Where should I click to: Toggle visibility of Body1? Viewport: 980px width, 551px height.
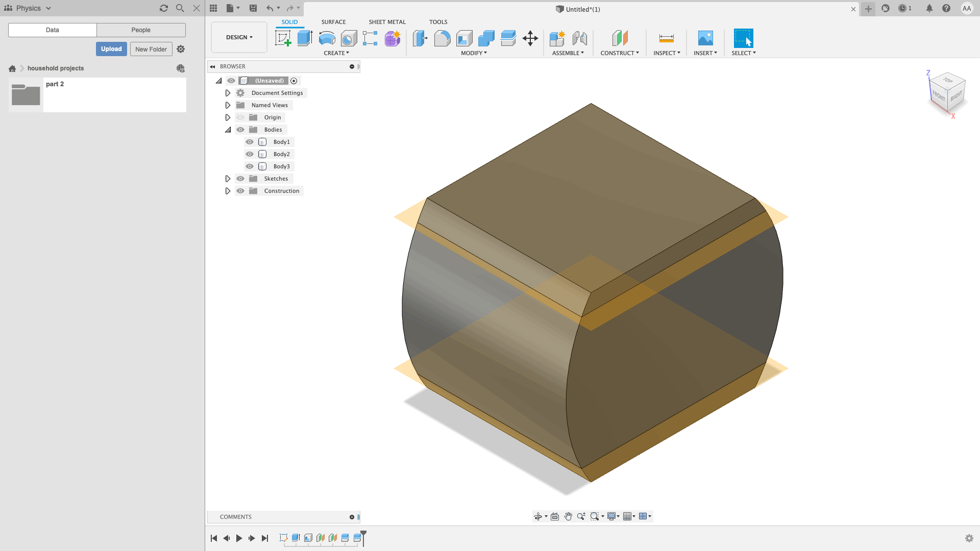250,142
